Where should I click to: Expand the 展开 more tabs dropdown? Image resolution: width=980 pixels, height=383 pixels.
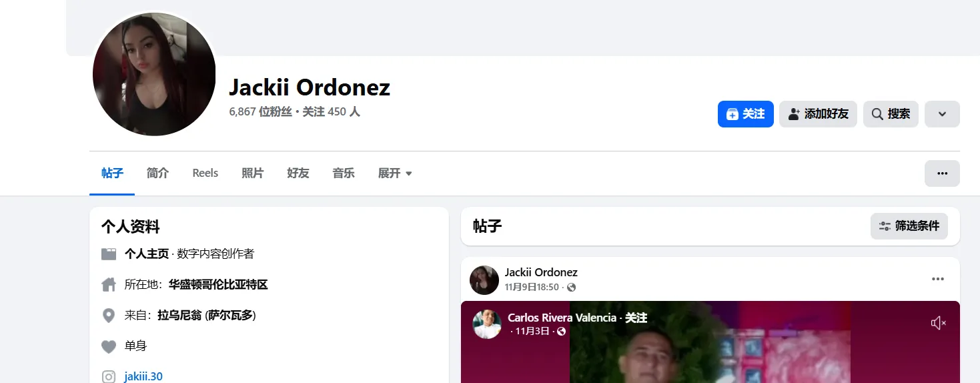[x=395, y=173]
